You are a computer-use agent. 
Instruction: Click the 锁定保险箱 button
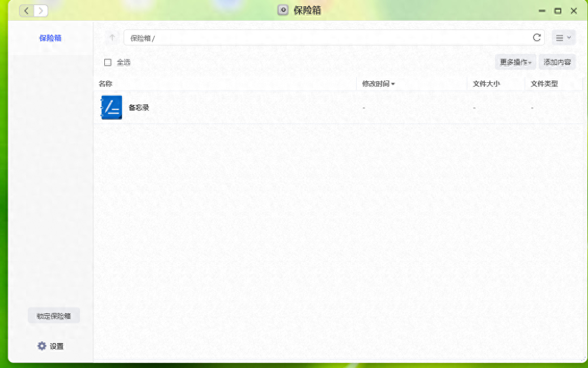click(53, 315)
